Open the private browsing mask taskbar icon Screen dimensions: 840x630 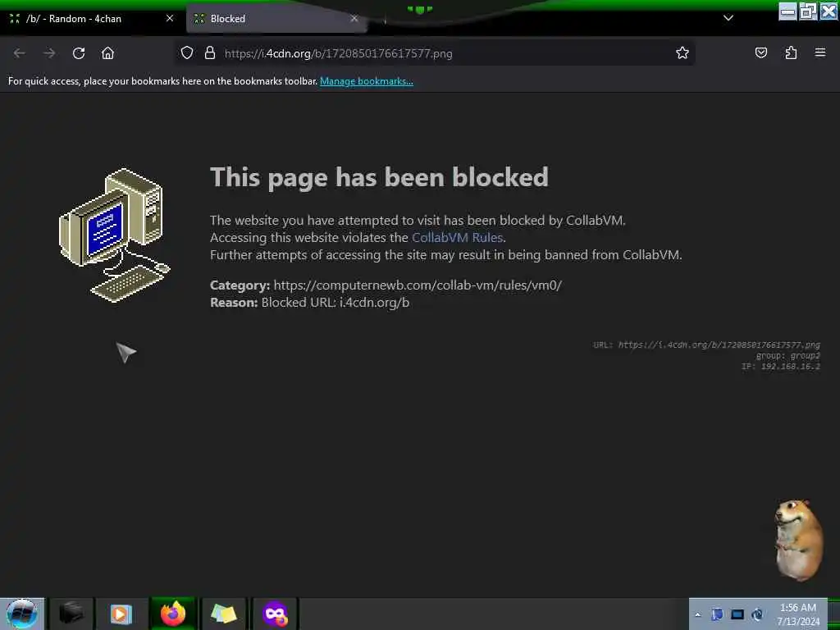[275, 614]
